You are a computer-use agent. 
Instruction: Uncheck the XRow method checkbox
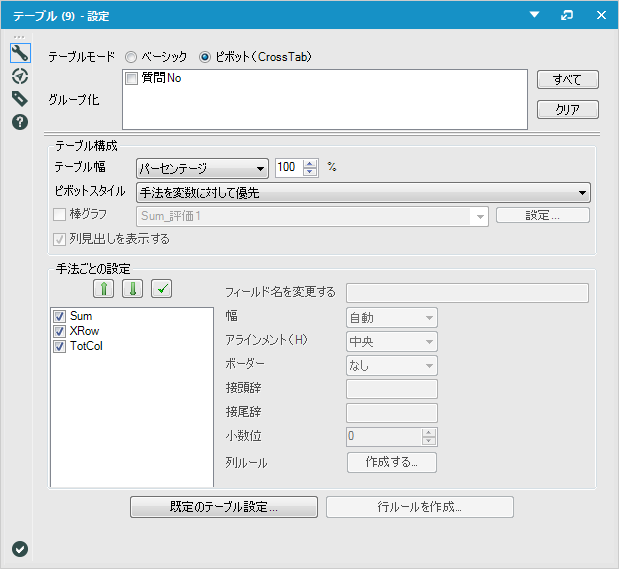coord(59,331)
